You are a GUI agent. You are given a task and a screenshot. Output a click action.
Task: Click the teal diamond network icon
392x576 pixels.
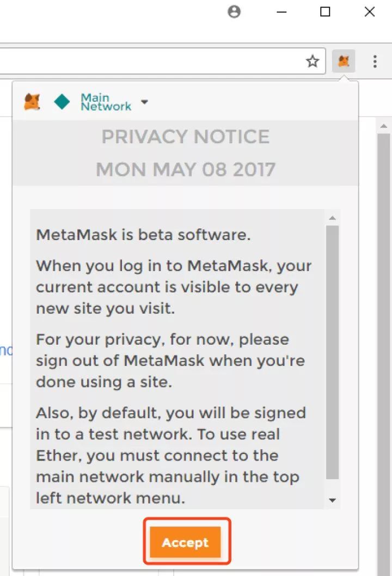click(x=62, y=102)
